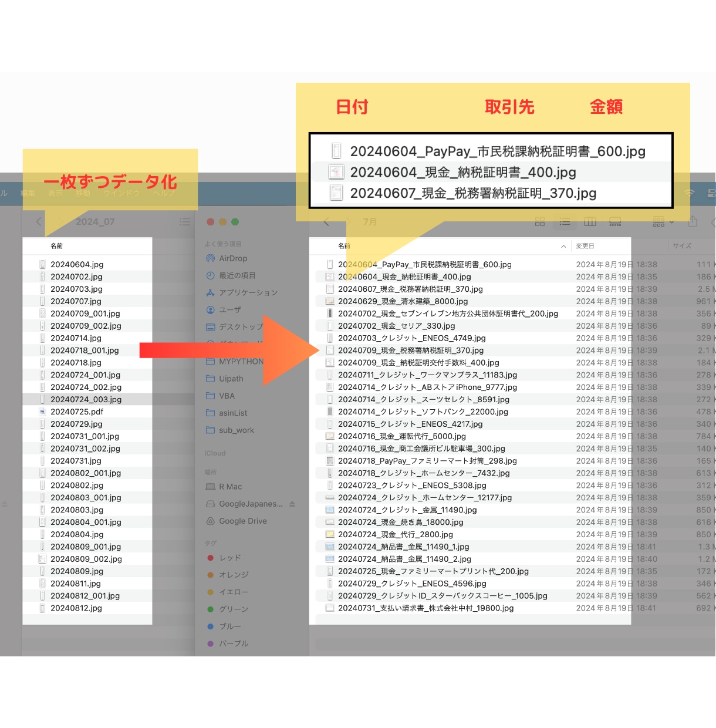Switch 7月 window to gallery view
The height and width of the screenshot is (728, 716).
tap(615, 222)
